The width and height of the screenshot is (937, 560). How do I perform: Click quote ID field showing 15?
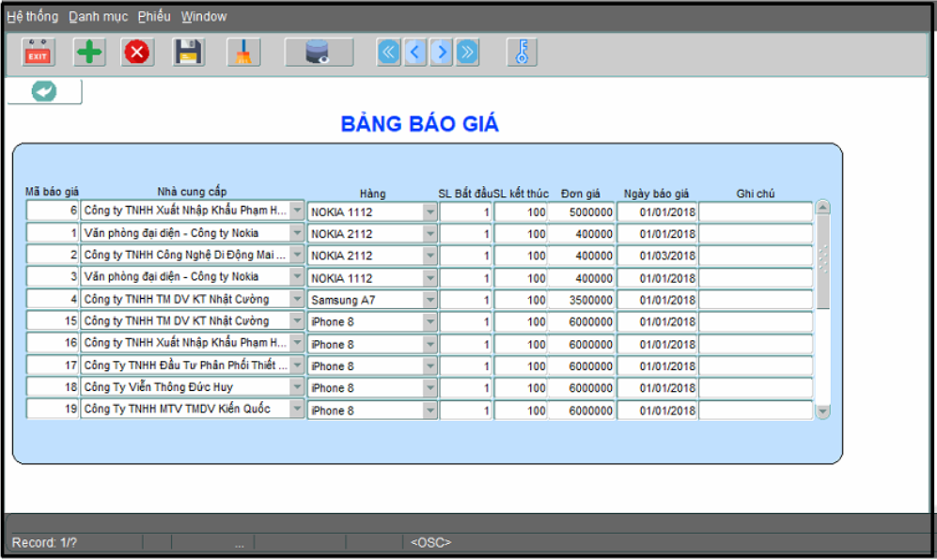pos(53,321)
